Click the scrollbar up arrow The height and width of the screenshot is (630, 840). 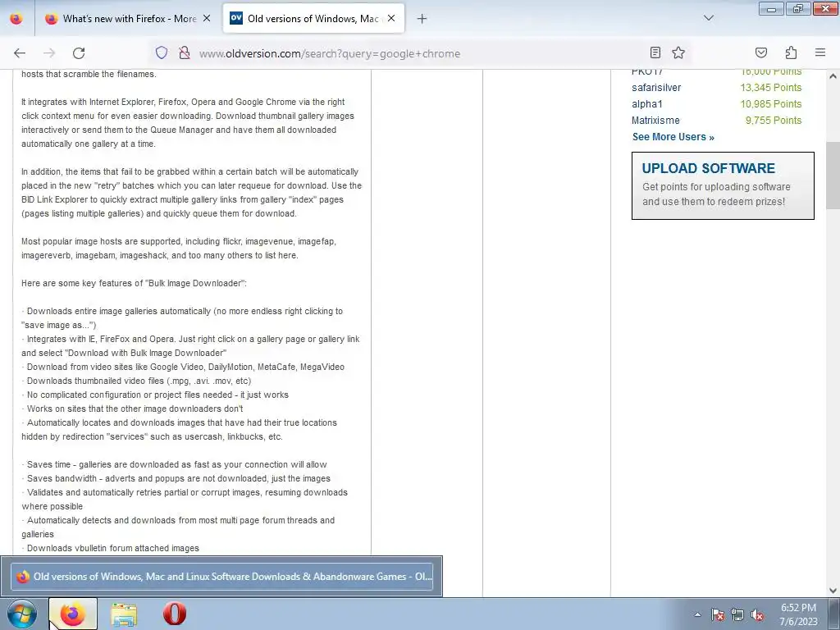pyautogui.click(x=833, y=76)
